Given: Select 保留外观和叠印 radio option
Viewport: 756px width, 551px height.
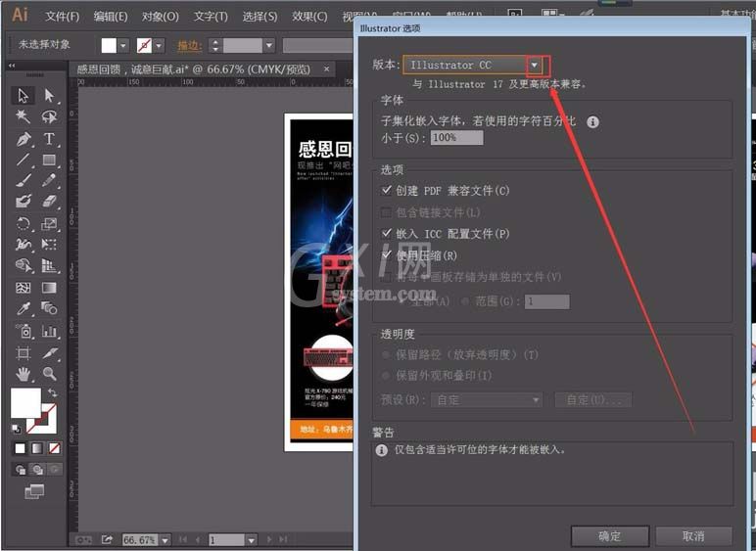Looking at the screenshot, I should click(x=386, y=376).
